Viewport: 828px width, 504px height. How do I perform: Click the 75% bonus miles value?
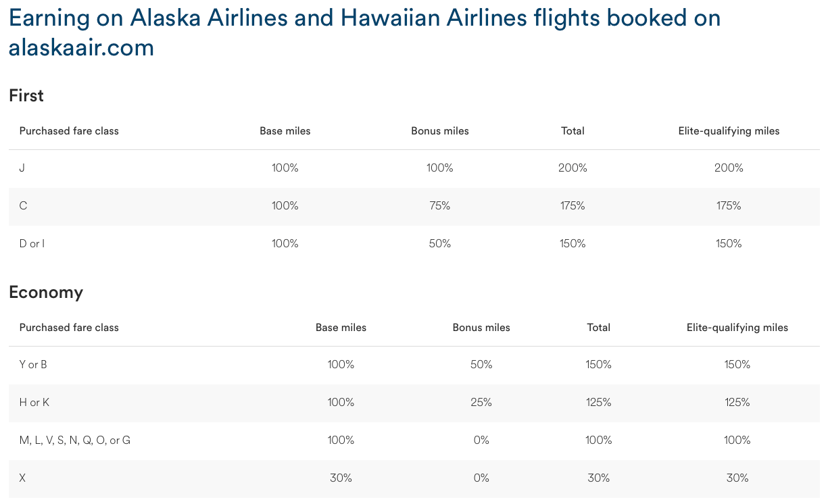click(439, 206)
